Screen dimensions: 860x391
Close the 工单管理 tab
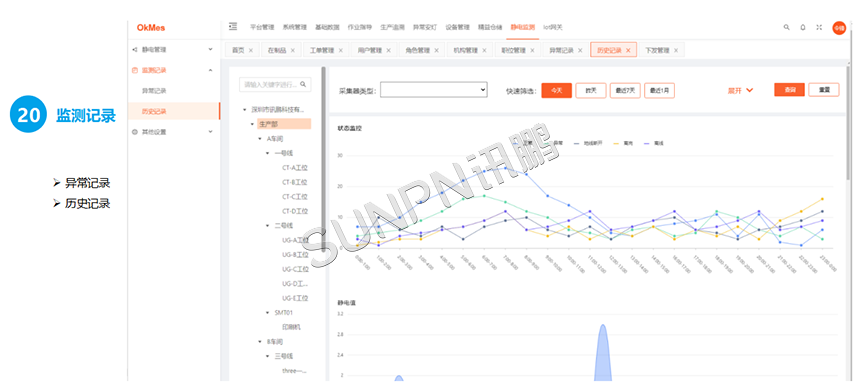click(341, 50)
